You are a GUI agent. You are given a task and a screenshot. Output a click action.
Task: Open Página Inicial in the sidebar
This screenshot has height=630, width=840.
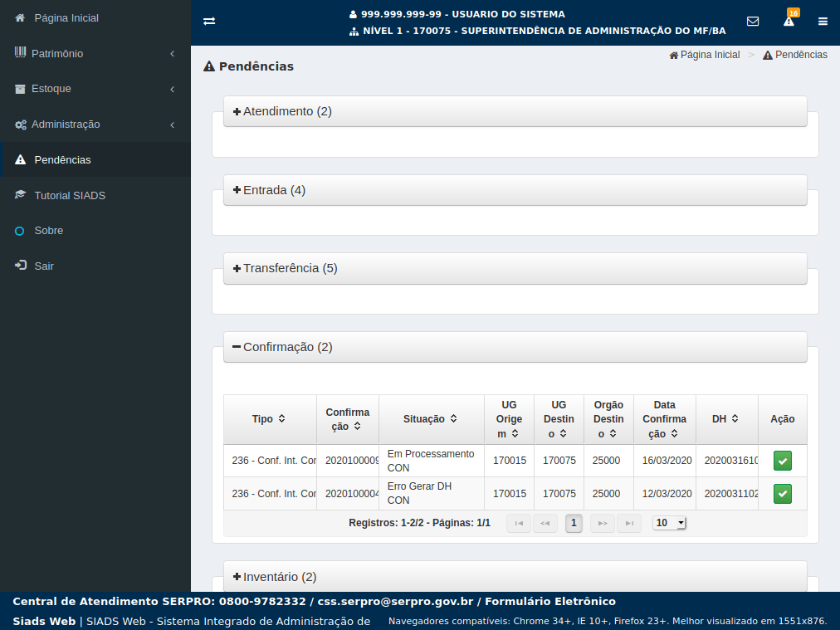(95, 17)
